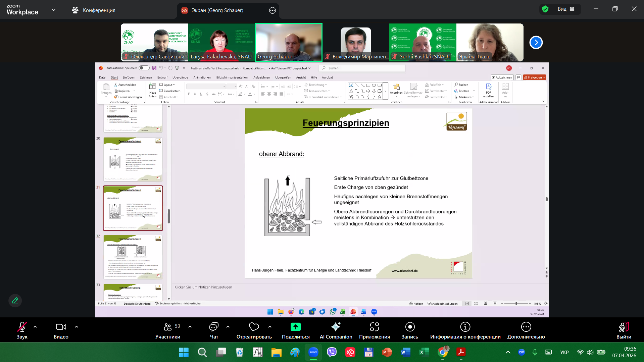Open Viber from the Windows taskbar

pos(332,352)
